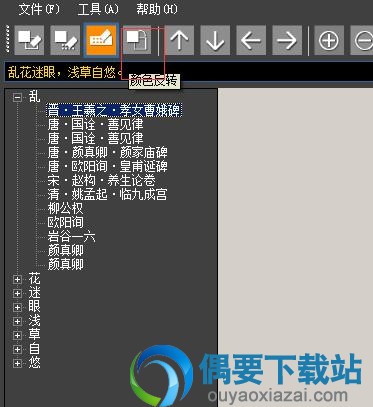Expand the 悠 tree node
This screenshot has height=407, width=373.
pyautogui.click(x=17, y=363)
